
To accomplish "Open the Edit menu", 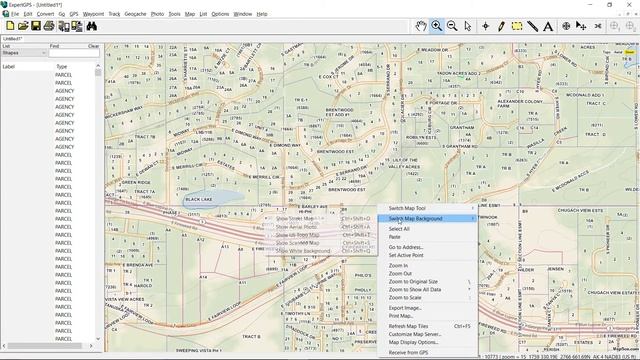I will 28,14.
